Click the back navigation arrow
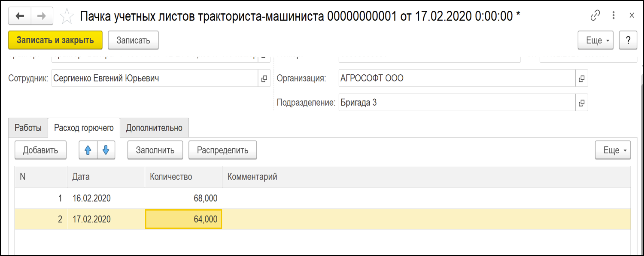 (x=20, y=16)
